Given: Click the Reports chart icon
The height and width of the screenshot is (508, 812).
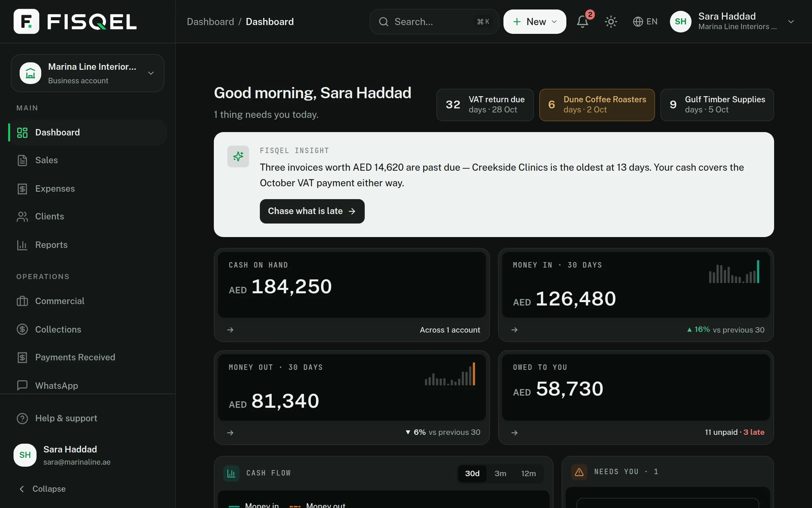Looking at the screenshot, I should 22,245.
